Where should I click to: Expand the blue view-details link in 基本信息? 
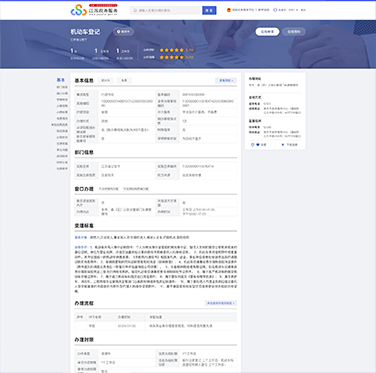[x=226, y=80]
